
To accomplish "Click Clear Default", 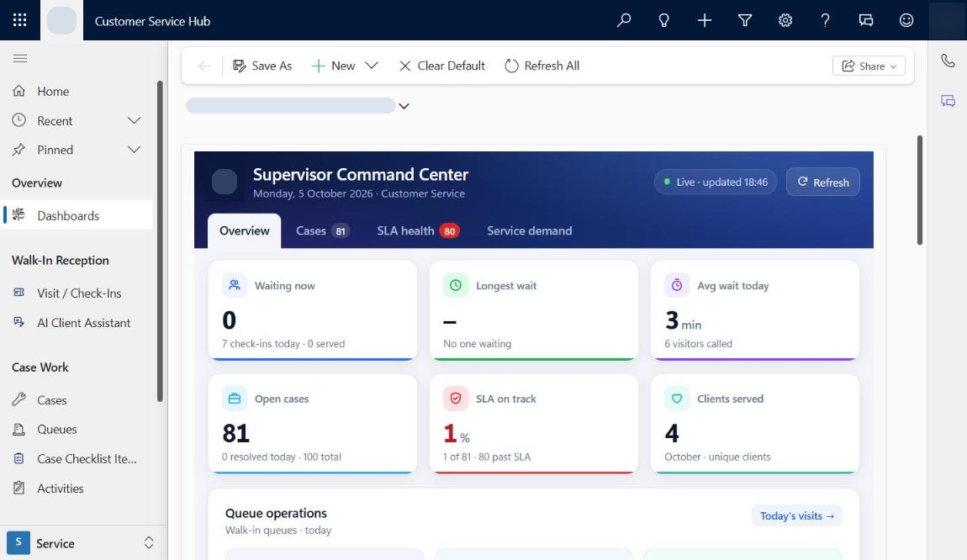I will coord(442,66).
